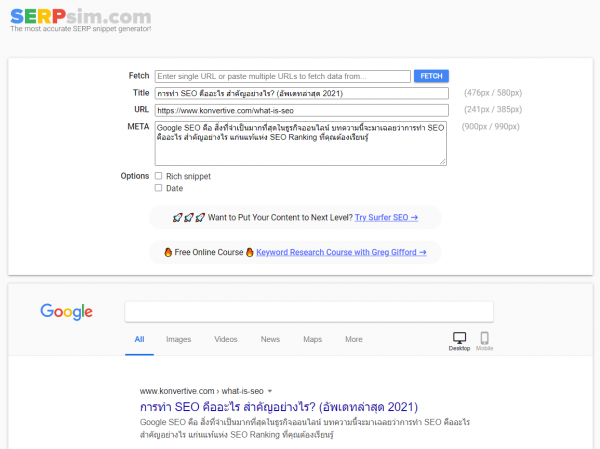
Task: Click the www.konvertive.com breadcrumb URL in preview
Action: [x=177, y=391]
